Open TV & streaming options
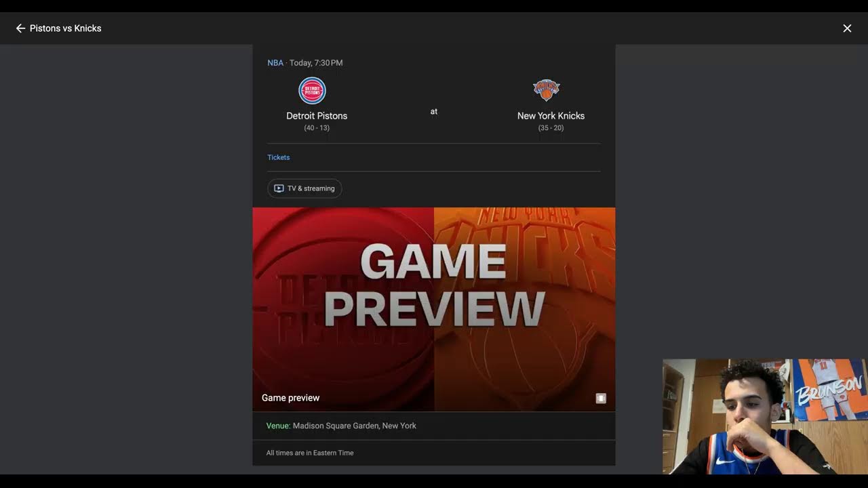The width and height of the screenshot is (868, 488). point(304,188)
